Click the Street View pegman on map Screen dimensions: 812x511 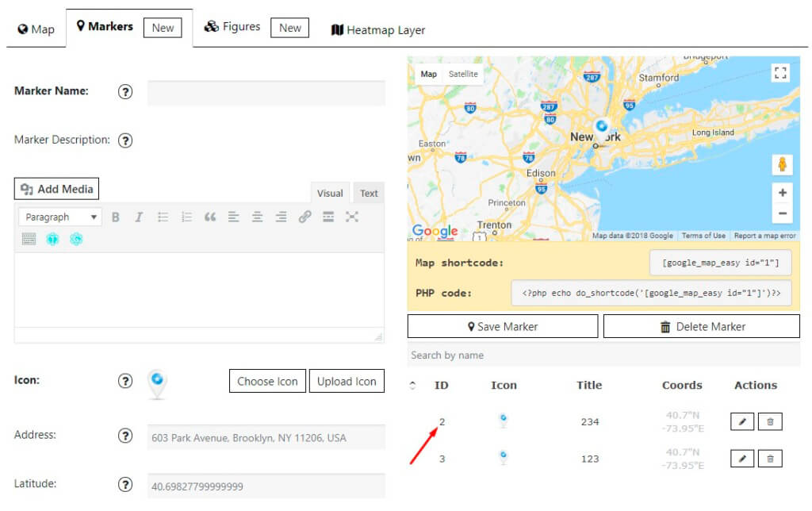pos(783,165)
